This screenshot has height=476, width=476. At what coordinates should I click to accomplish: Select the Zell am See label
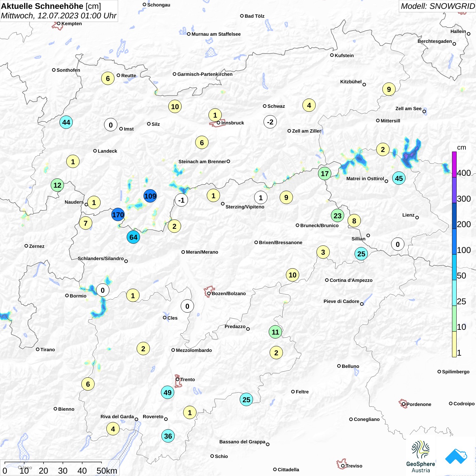click(x=408, y=108)
